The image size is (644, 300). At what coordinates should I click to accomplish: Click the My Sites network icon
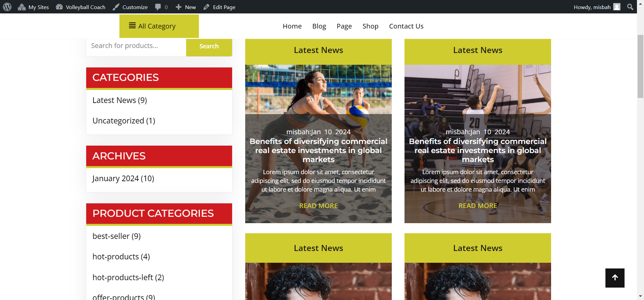22,7
